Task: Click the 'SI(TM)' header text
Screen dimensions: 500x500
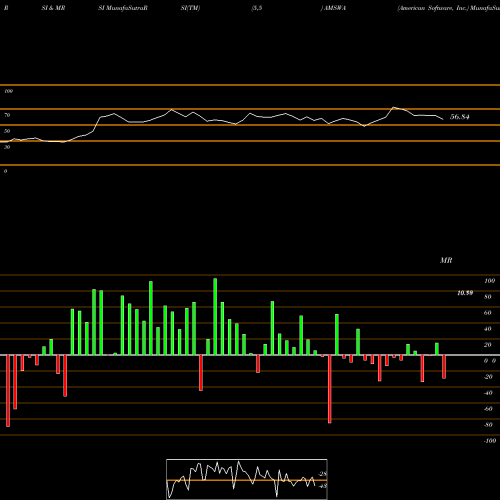Action: 190,8
